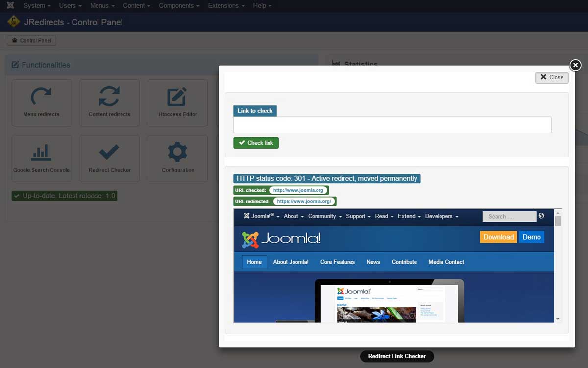Click the JRedirects logo icon in header
The width and height of the screenshot is (588, 368).
(x=13, y=22)
